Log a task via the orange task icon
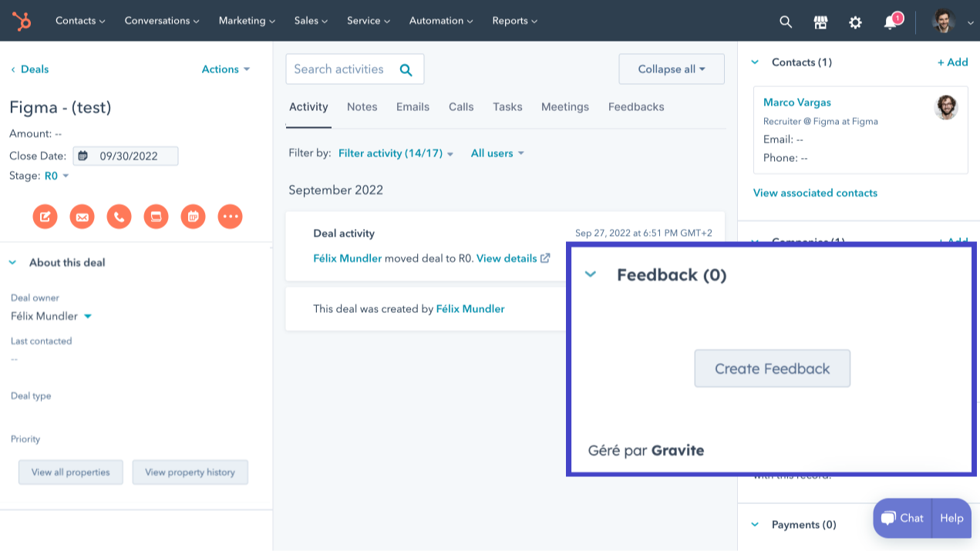Viewport: 980px width, 551px height. 156,217
